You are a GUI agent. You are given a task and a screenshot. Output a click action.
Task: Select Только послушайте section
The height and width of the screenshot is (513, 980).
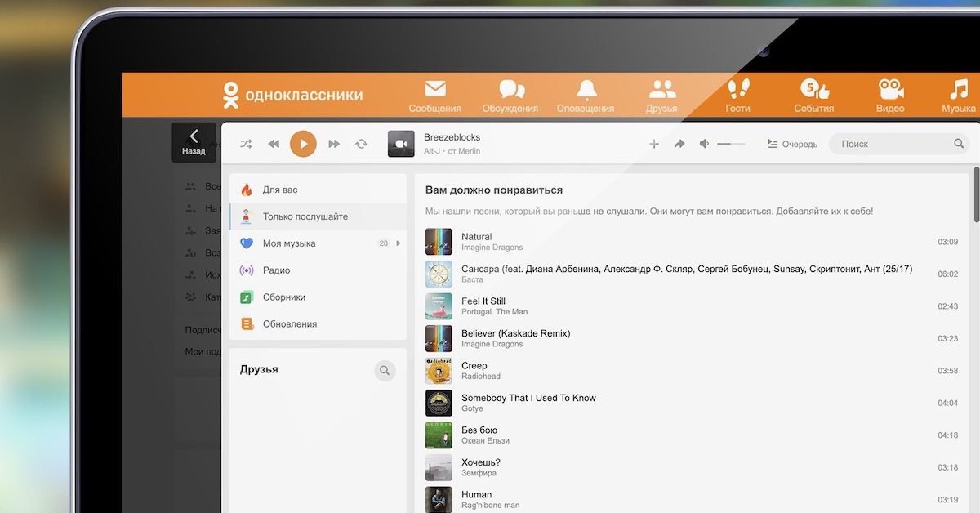pos(318,216)
